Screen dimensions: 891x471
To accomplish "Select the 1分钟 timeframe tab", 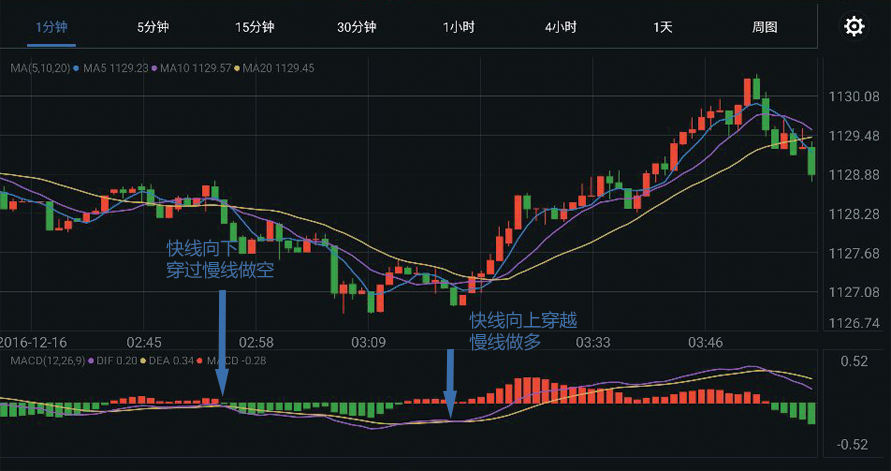I will 51,27.
